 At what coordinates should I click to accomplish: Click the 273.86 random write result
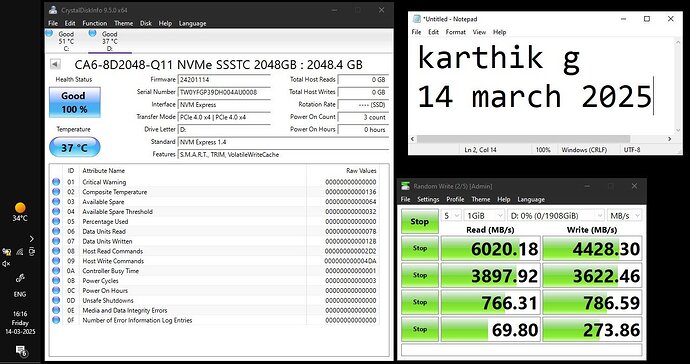(x=592, y=329)
